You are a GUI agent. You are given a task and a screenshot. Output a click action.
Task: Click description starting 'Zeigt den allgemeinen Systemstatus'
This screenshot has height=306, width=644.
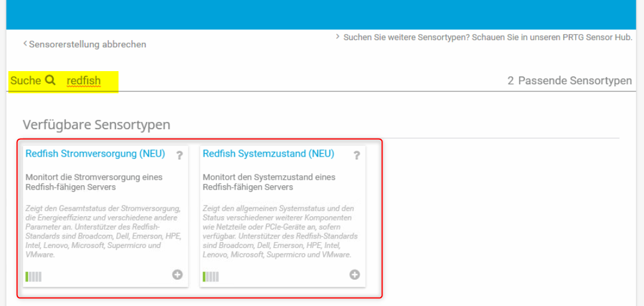281,231
